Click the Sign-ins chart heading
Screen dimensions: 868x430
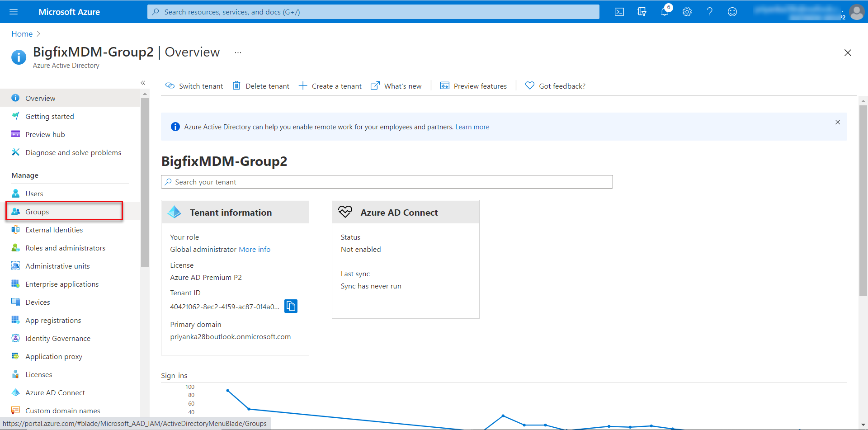click(x=174, y=375)
